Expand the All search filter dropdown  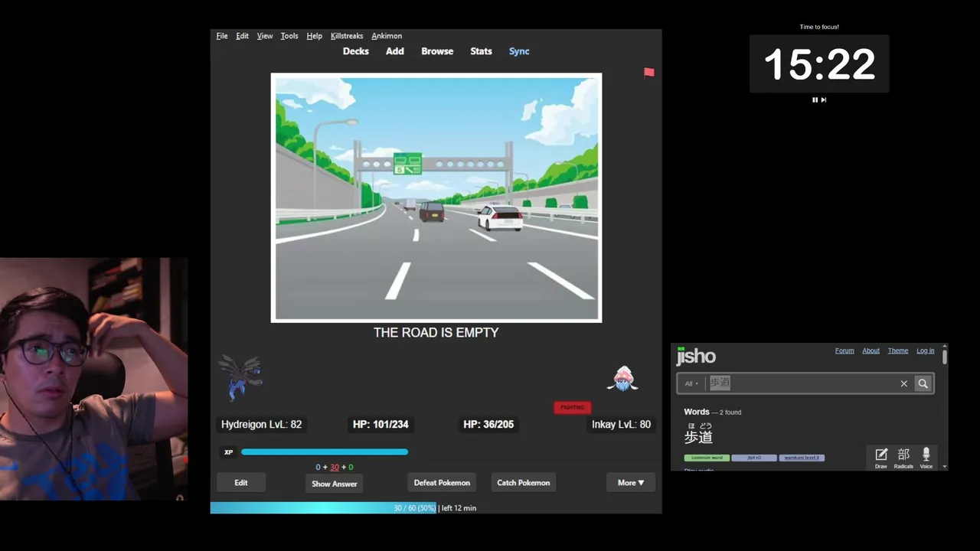point(691,383)
